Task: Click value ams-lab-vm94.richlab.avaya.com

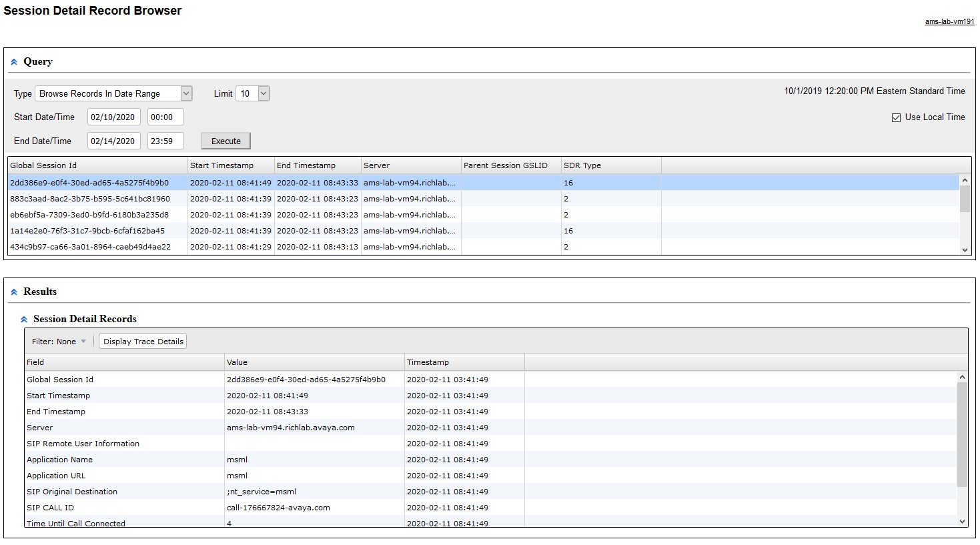Action: 291,428
